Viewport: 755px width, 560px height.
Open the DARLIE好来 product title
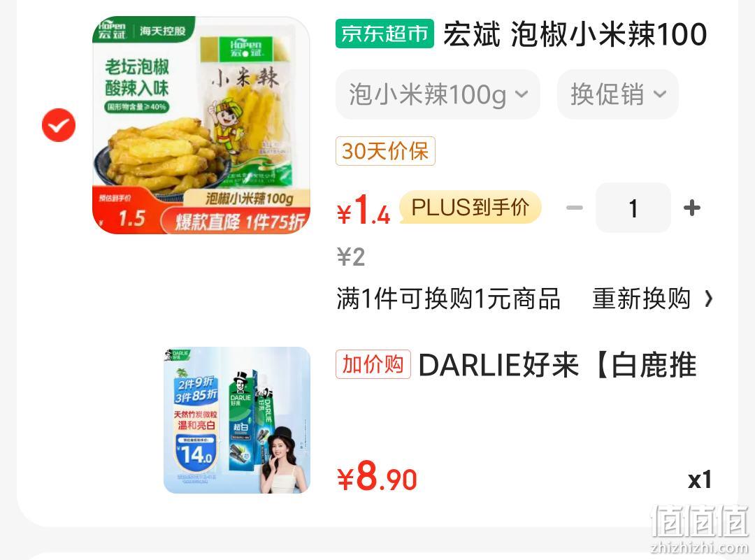pyautogui.click(x=558, y=364)
